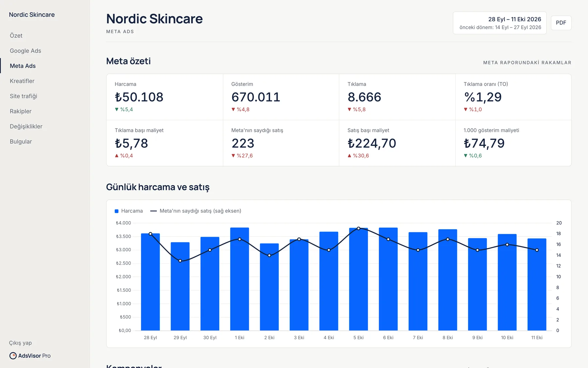Select the sales line point on 2 Eki
The image size is (588, 368).
tap(269, 255)
